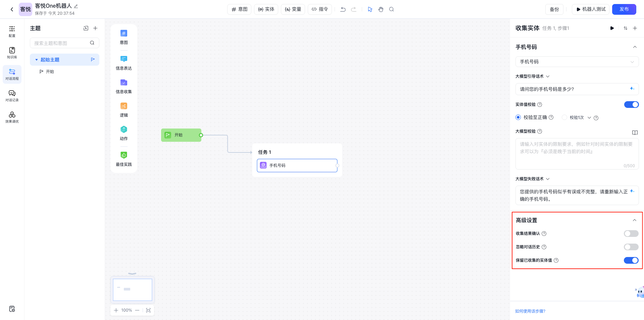Select the hand pan tool
The height and width of the screenshot is (320, 644).
(x=381, y=9)
